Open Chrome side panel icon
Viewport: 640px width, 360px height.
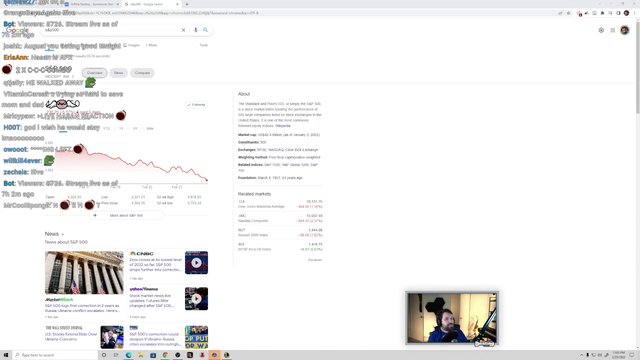(x=618, y=13)
